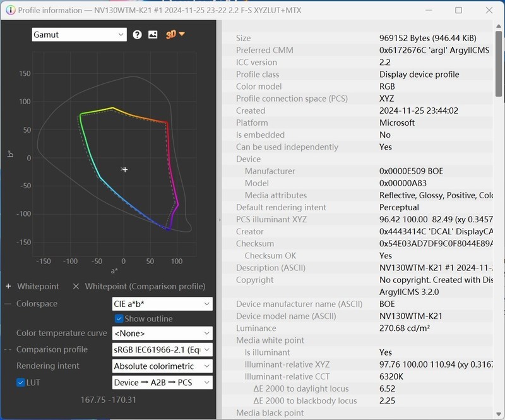Click the whitepoint plus marker in the gamut plot
Image resolution: width=505 pixels, height=420 pixels.
pyautogui.click(x=124, y=169)
